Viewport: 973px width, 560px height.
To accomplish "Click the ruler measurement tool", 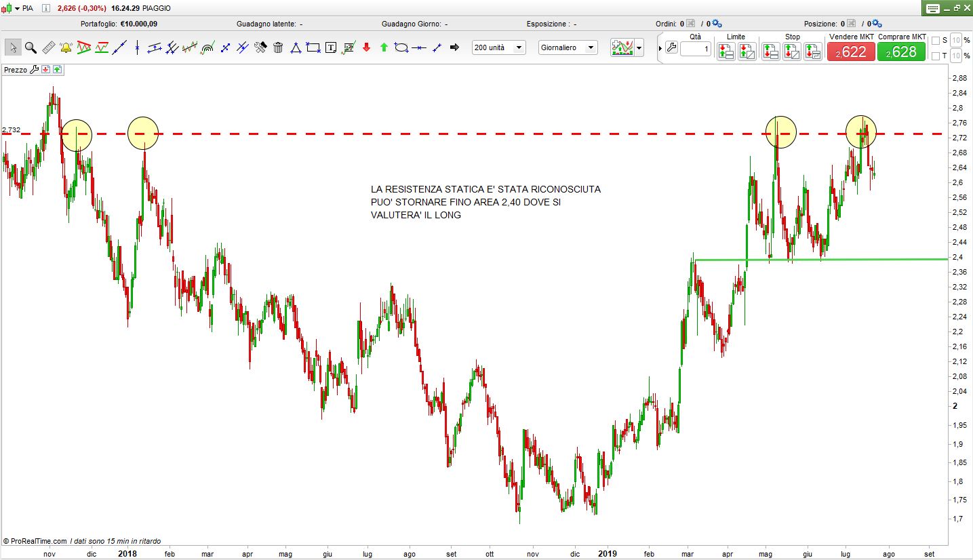I will (49, 47).
